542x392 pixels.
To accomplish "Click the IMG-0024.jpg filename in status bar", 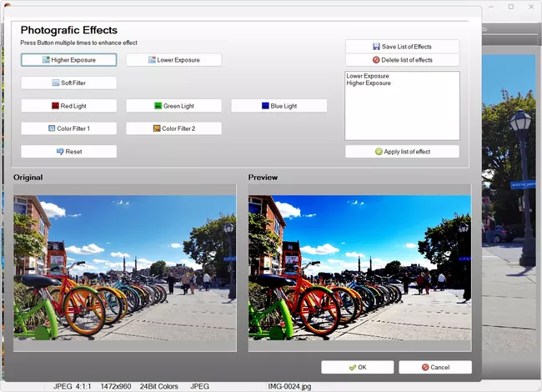I will [x=289, y=386].
